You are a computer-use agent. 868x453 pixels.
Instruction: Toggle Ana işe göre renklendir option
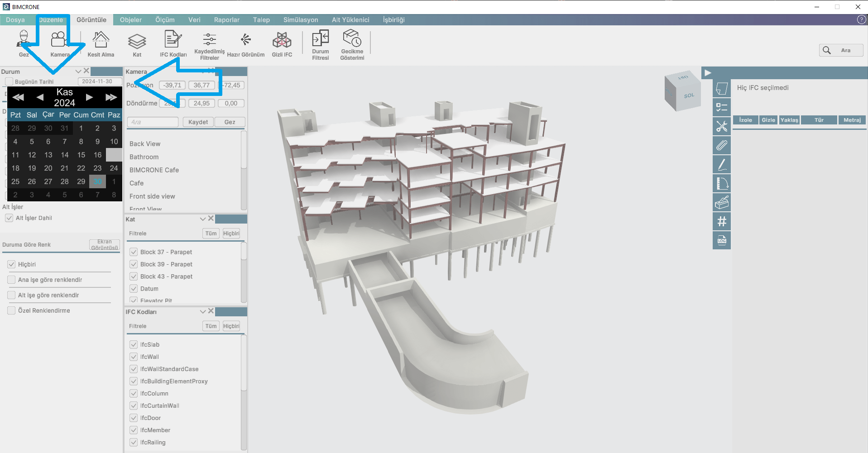(x=12, y=280)
